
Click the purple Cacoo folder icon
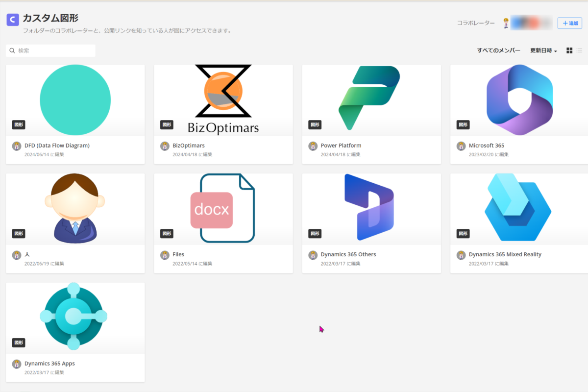click(x=13, y=20)
